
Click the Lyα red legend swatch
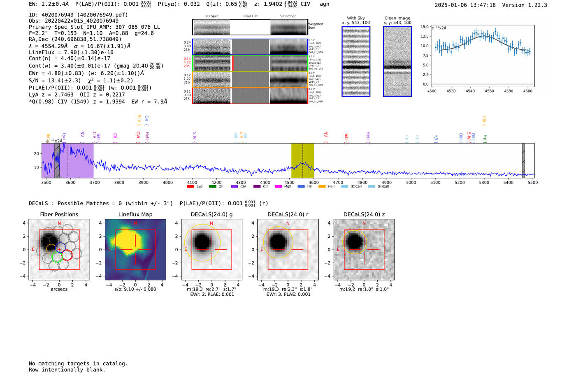[x=190, y=187]
